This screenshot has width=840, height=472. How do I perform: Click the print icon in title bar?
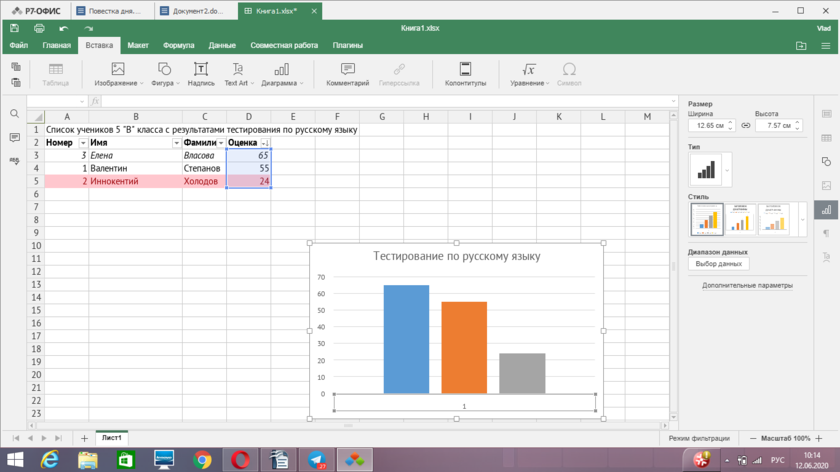coord(39,28)
